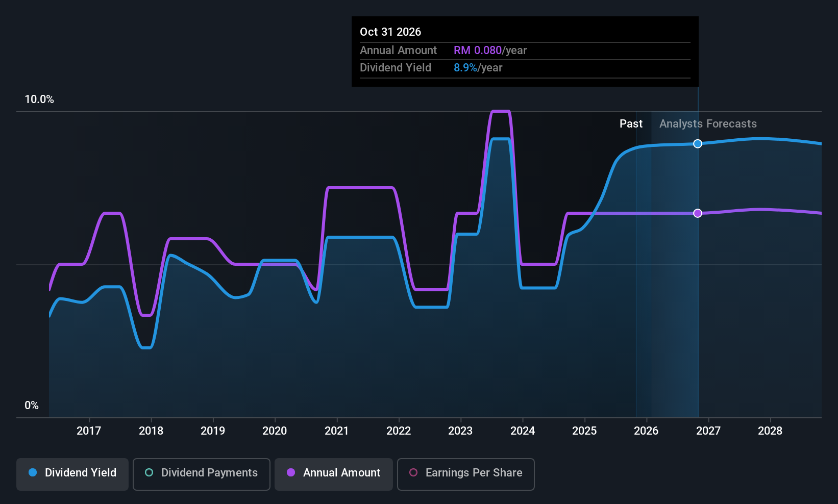Click the 0% y-axis label

pyautogui.click(x=32, y=406)
